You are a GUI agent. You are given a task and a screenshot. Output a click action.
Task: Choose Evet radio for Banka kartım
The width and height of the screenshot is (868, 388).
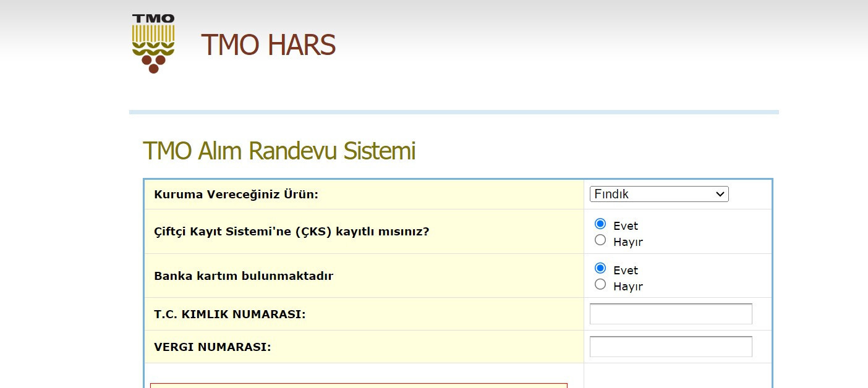600,268
